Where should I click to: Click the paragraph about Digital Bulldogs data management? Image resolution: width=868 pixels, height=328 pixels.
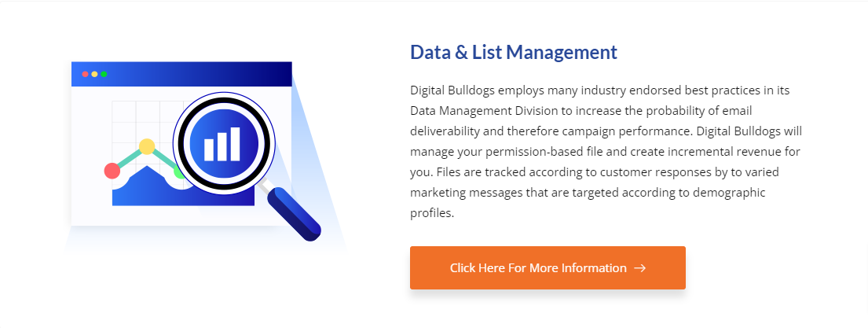[x=605, y=151]
